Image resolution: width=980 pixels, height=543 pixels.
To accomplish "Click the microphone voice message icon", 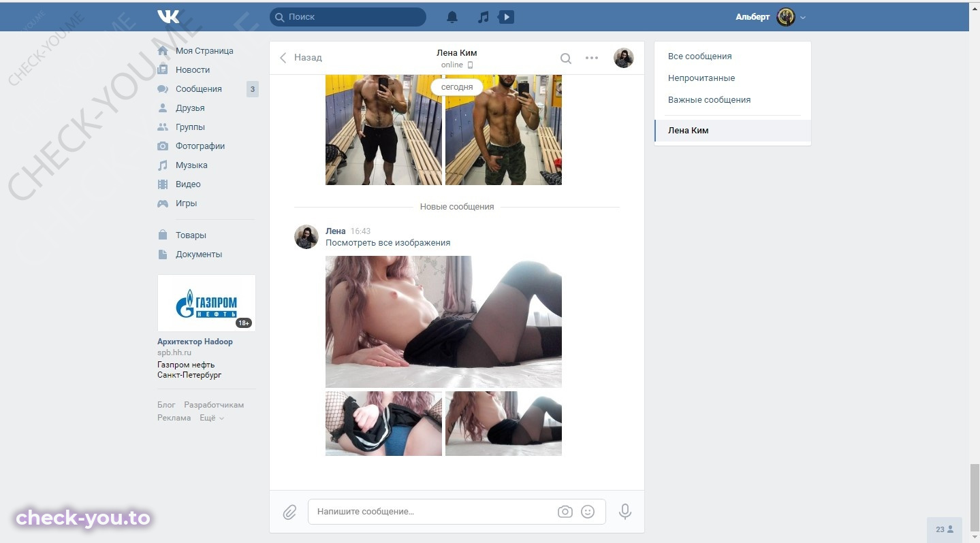I will point(625,512).
